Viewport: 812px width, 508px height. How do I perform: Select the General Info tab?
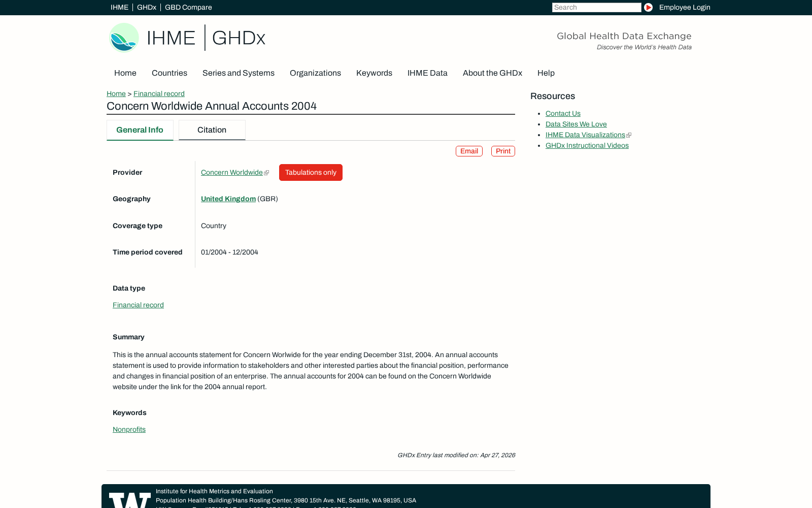point(140,130)
